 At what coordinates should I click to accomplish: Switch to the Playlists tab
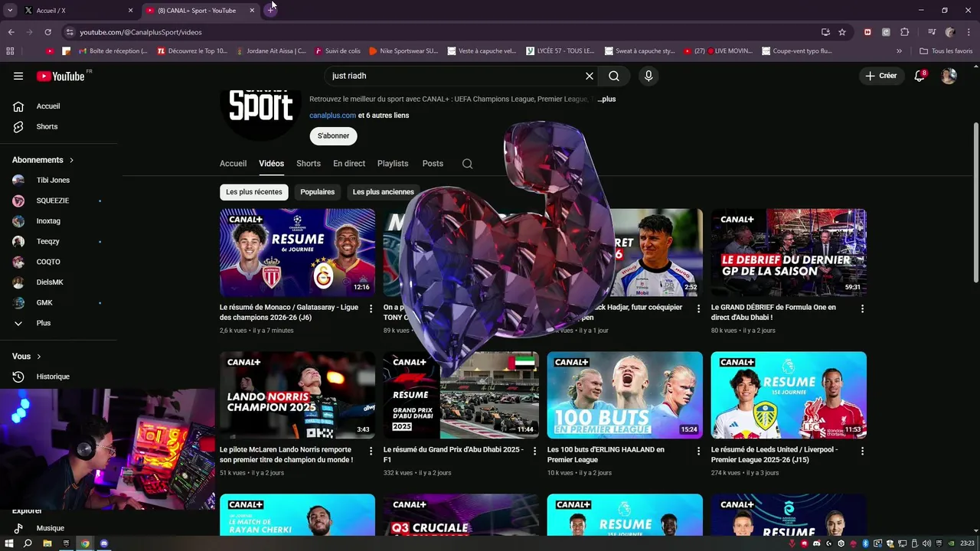coord(393,164)
